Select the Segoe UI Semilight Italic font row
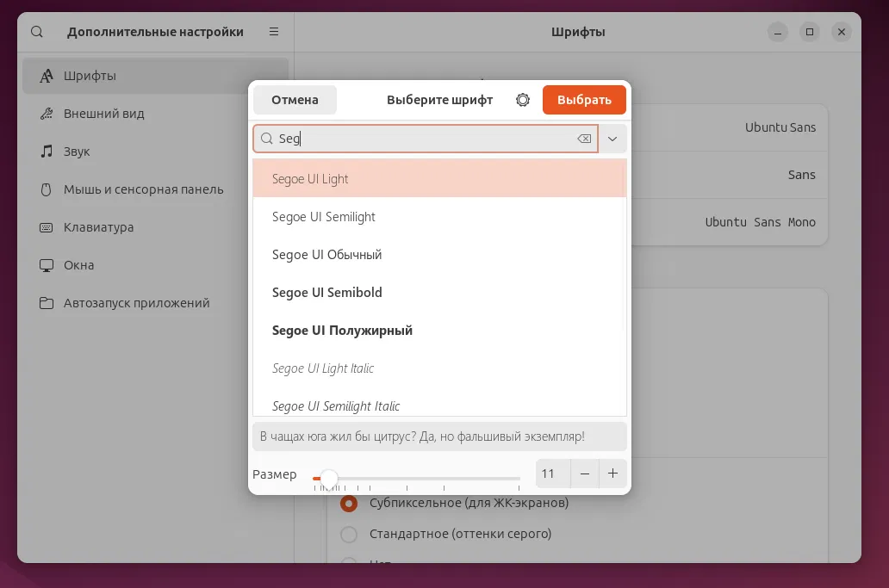 pos(439,403)
